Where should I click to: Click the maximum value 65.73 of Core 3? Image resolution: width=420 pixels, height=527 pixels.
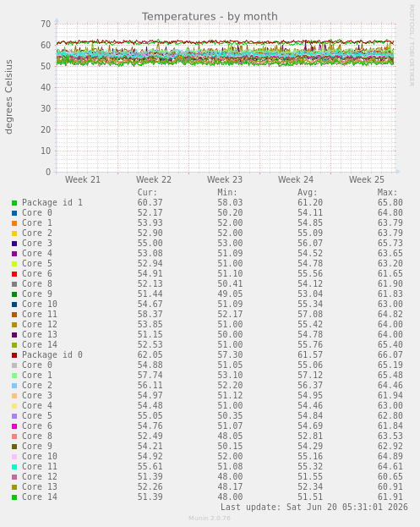click(x=390, y=244)
